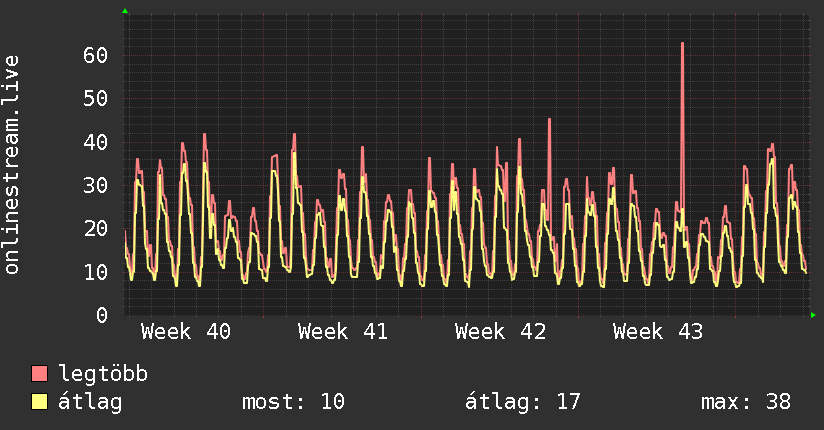
Task: Click the green arrow atop the y-axis
Action: pos(125,11)
